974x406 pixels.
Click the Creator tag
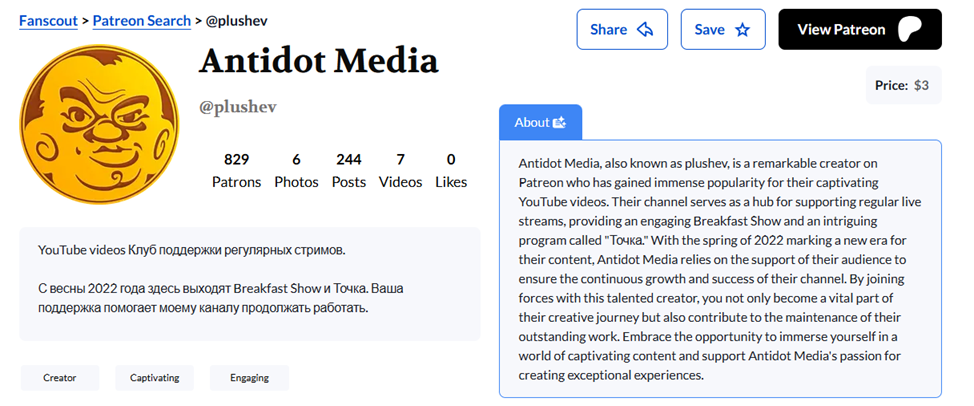click(x=60, y=378)
